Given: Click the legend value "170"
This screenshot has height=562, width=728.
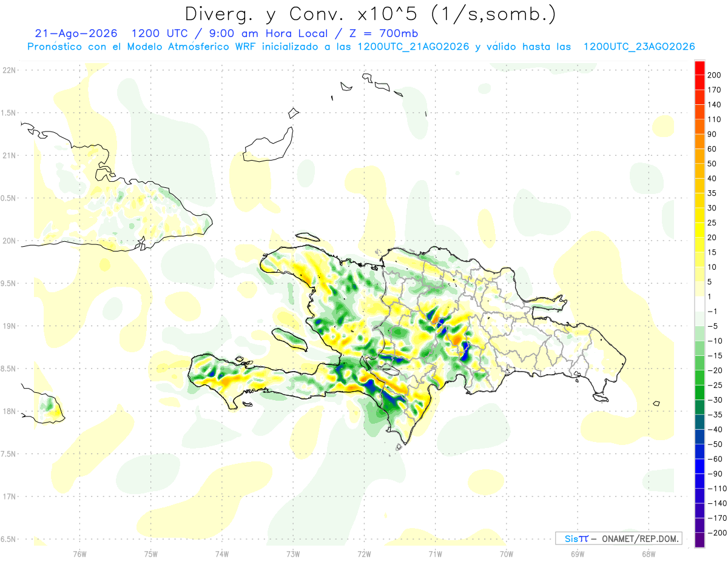Looking at the screenshot, I should point(714,90).
